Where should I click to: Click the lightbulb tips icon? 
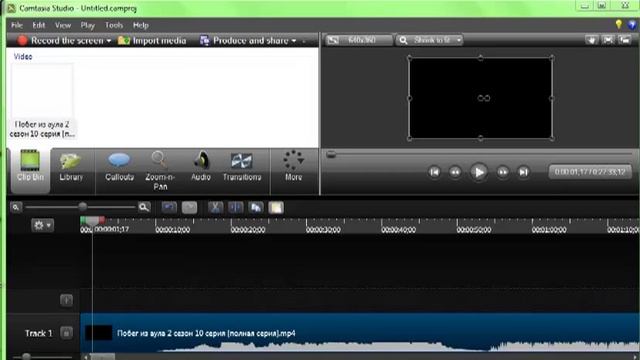point(619,24)
